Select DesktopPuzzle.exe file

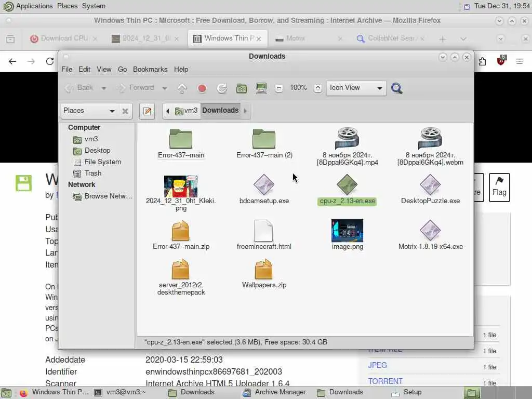tap(430, 189)
